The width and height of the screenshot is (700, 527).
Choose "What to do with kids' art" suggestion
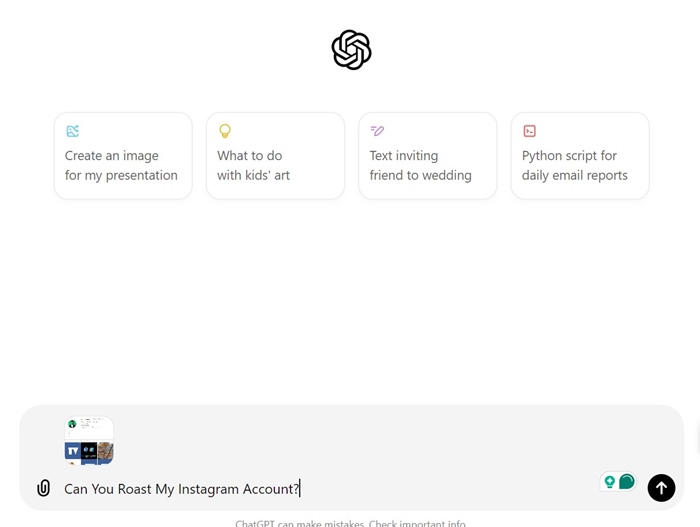pyautogui.click(x=275, y=156)
